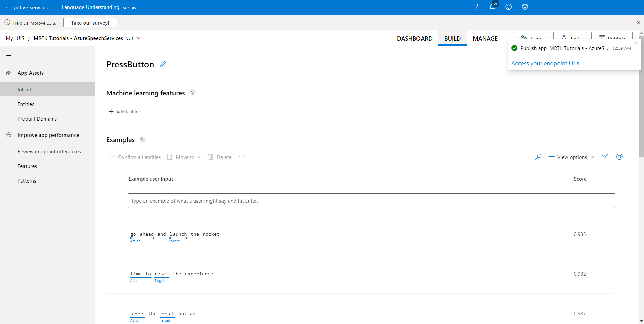The width and height of the screenshot is (644, 324).
Task: Toggle the filter icon above the examples list
Action: (x=605, y=157)
